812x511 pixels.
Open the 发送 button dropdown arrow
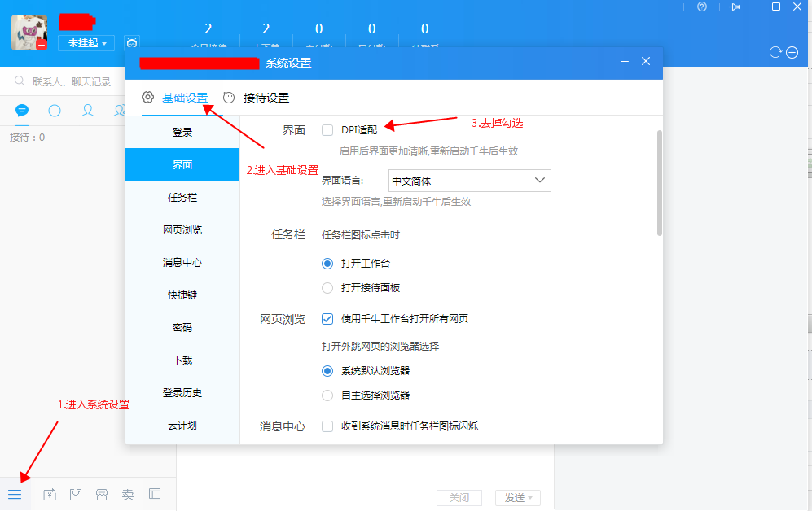[530, 497]
